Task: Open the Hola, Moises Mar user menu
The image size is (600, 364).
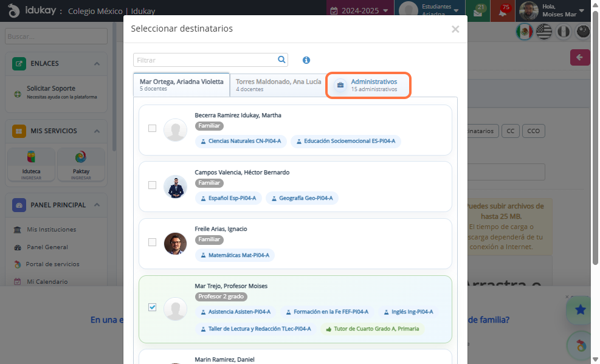Action: tap(553, 11)
